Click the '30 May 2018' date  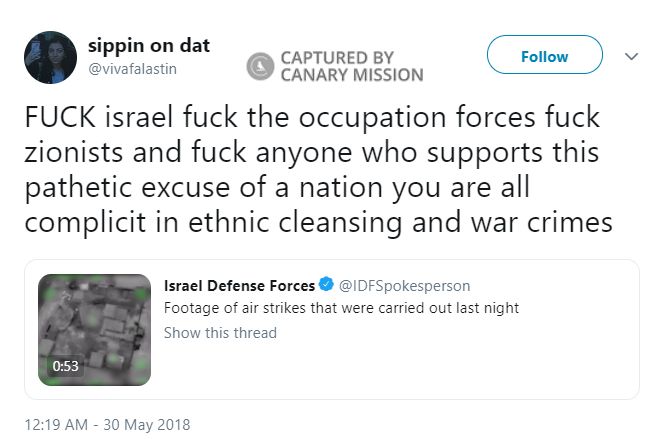point(148,423)
